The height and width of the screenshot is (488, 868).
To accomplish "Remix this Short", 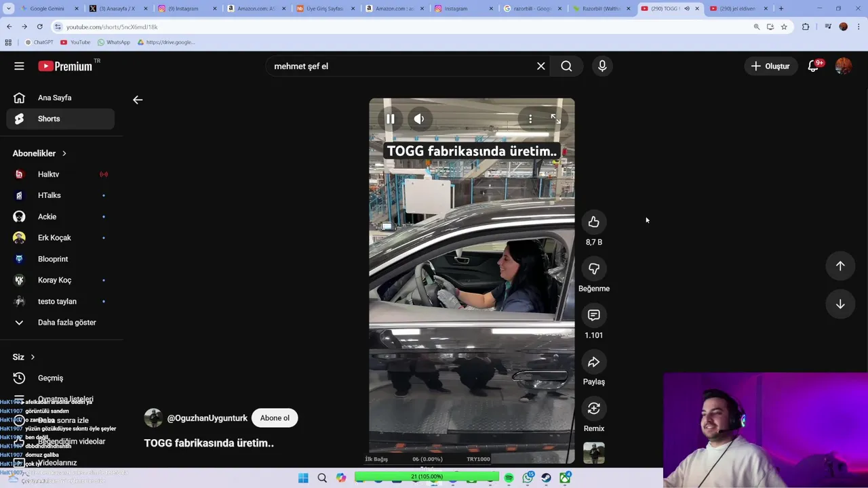I will tap(593, 409).
